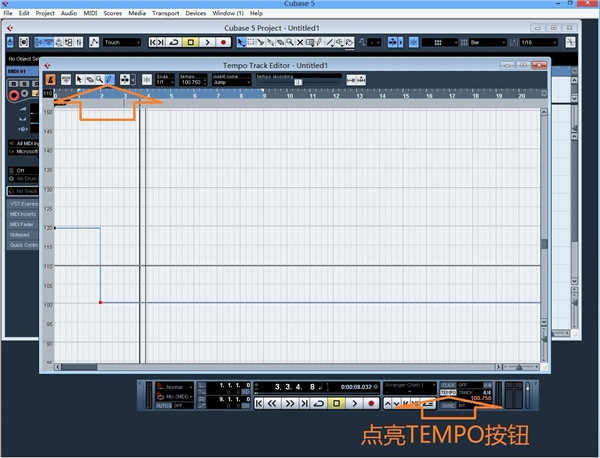The image size is (600, 458).
Task: Click the tempo value field showing 100.750
Action: point(481,398)
